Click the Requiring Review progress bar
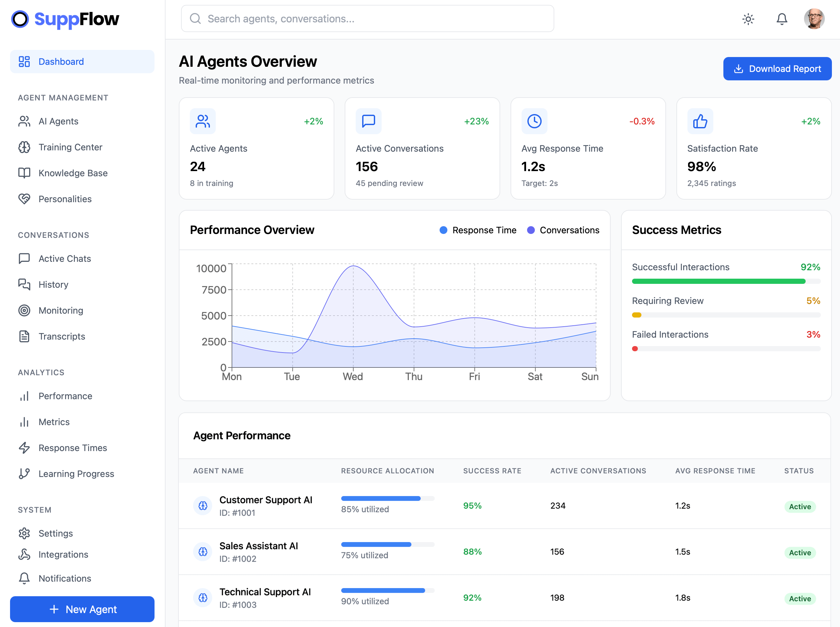This screenshot has height=627, width=840. click(x=726, y=315)
